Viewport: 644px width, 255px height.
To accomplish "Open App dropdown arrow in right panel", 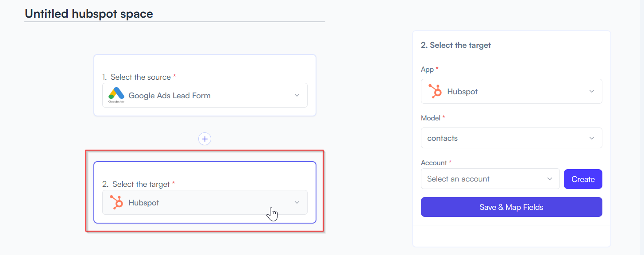I will [592, 91].
